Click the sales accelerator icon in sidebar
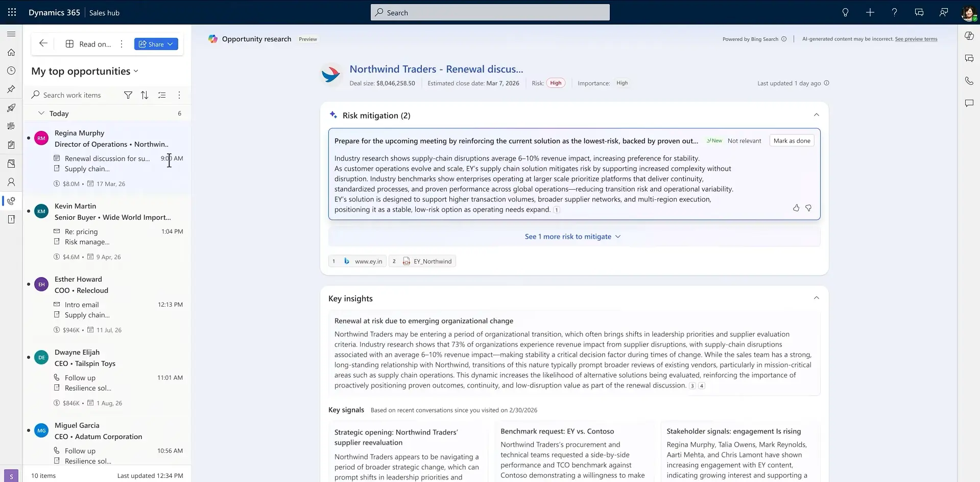 [11, 201]
